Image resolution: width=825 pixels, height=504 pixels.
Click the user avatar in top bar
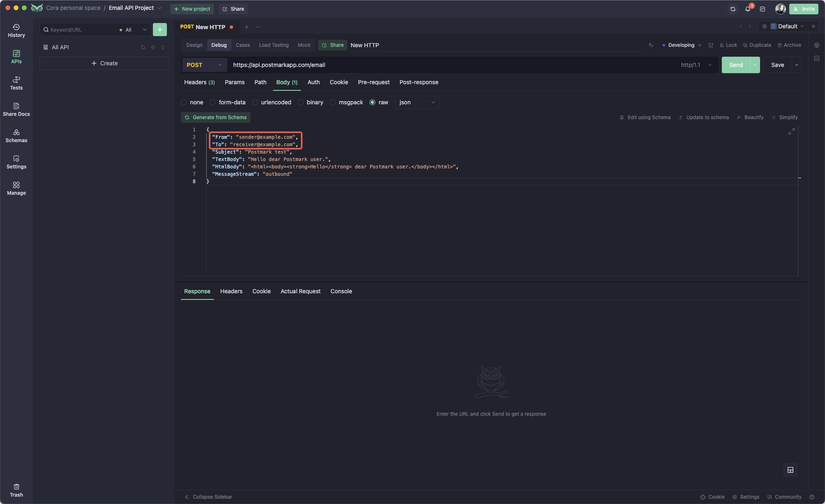click(780, 9)
